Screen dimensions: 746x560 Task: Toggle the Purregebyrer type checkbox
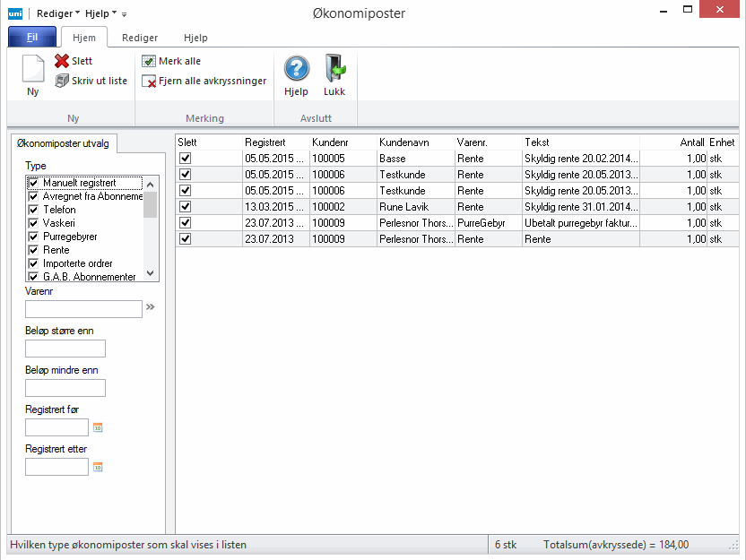point(33,237)
